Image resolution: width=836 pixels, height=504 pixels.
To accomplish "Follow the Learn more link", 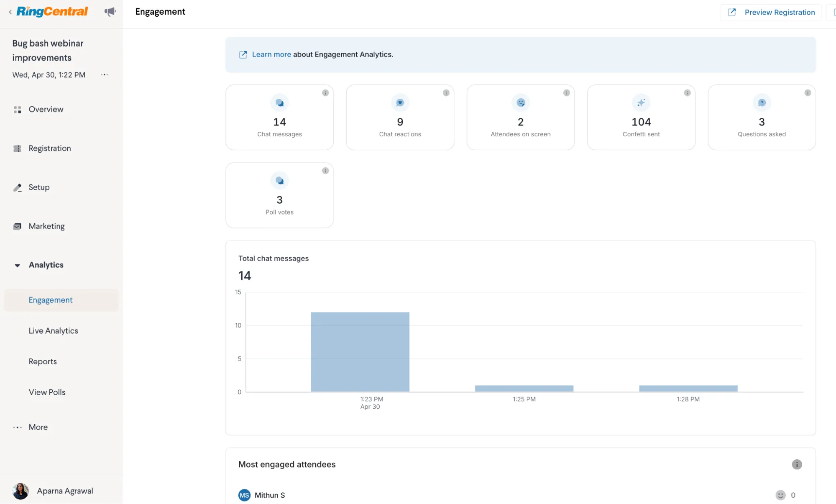I will (271, 54).
